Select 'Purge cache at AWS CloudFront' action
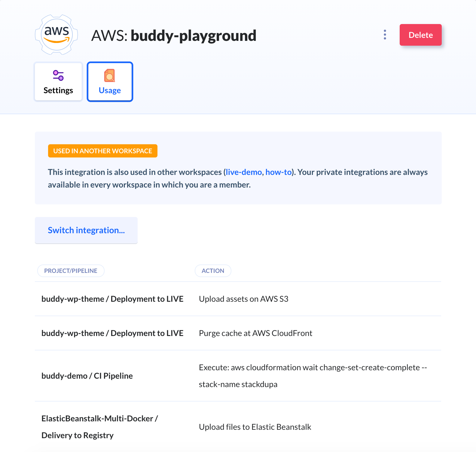The height and width of the screenshot is (452, 476). coord(256,333)
